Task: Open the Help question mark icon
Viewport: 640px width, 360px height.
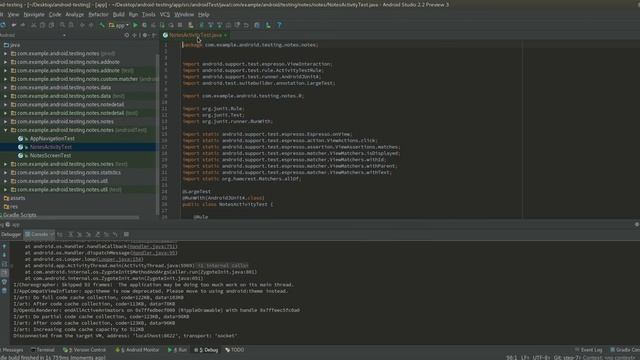Action: click(279, 25)
